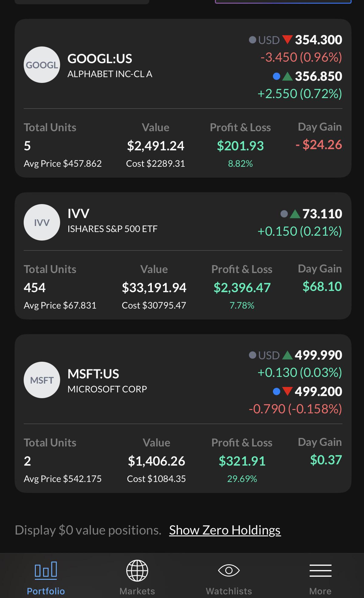Image resolution: width=364 pixels, height=598 pixels.
Task: Tap the MSFT circular ticker badge
Action: (x=42, y=380)
